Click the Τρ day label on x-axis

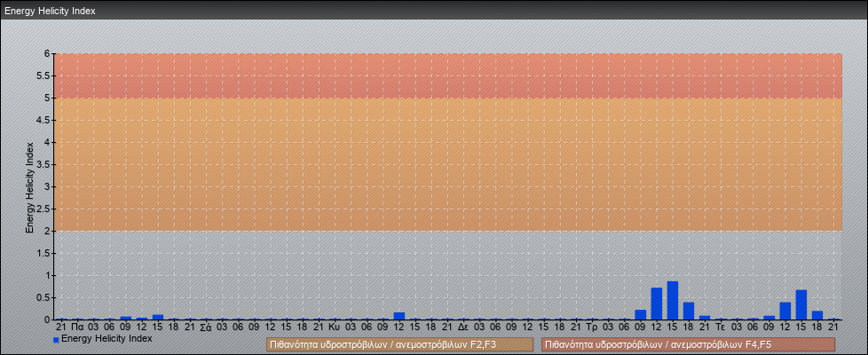[592, 327]
